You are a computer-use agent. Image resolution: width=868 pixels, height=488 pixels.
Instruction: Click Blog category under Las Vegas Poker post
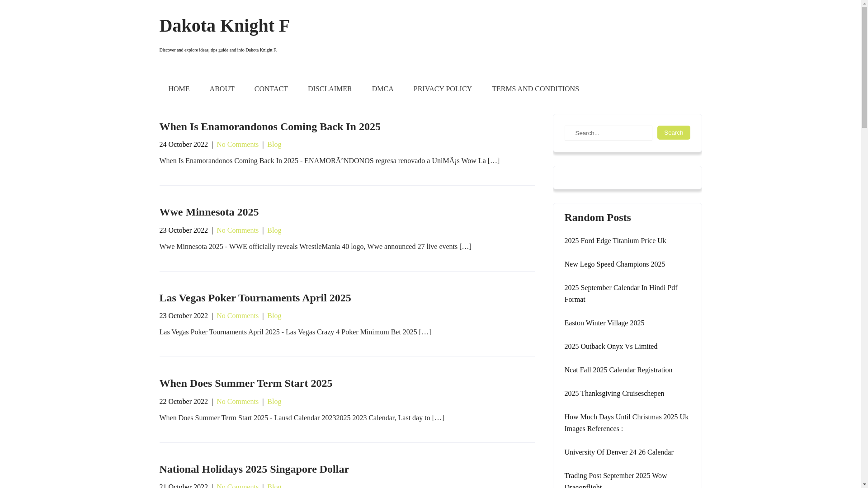point(274,316)
